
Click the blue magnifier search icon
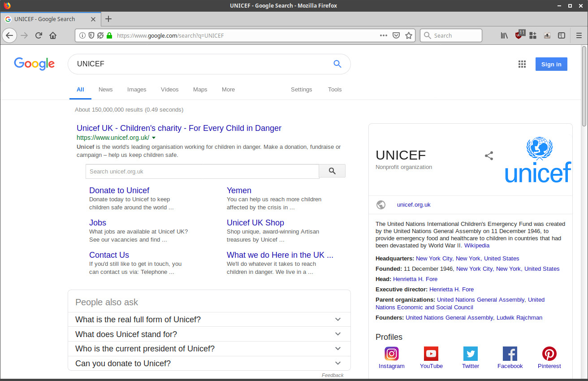pos(337,64)
